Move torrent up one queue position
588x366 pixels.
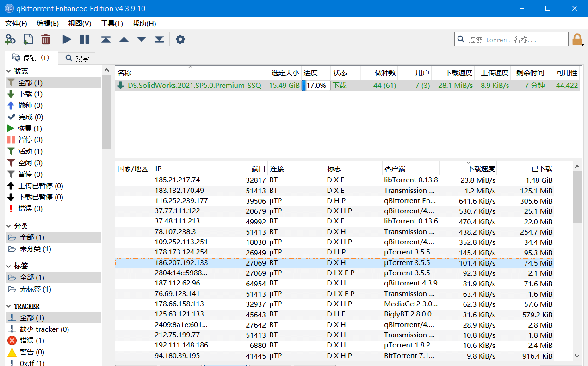[124, 39]
